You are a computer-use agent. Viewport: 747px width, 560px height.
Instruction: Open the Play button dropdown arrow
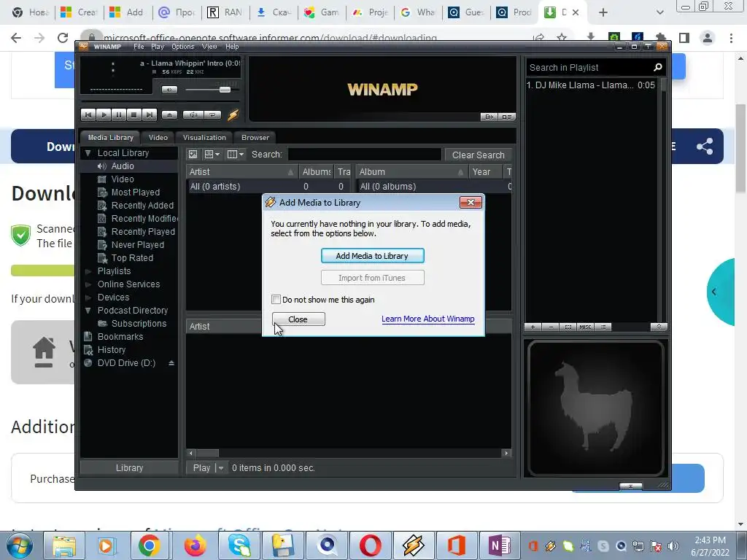pyautogui.click(x=220, y=468)
